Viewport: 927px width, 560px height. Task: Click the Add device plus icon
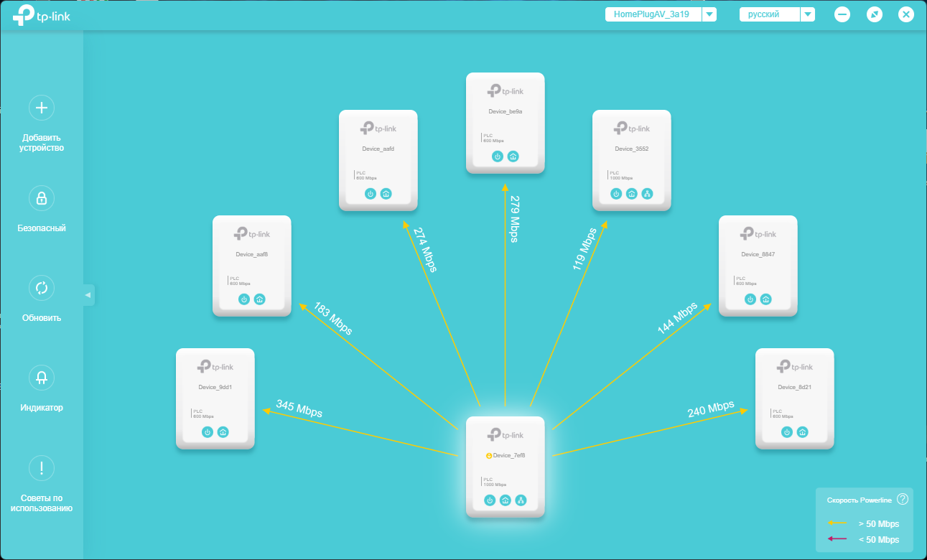pos(42,108)
